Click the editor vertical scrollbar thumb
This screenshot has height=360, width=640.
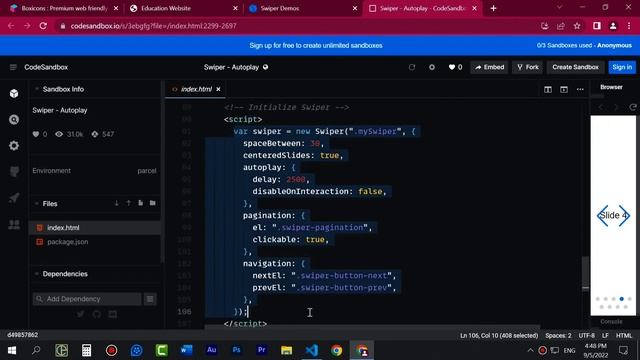(585, 273)
